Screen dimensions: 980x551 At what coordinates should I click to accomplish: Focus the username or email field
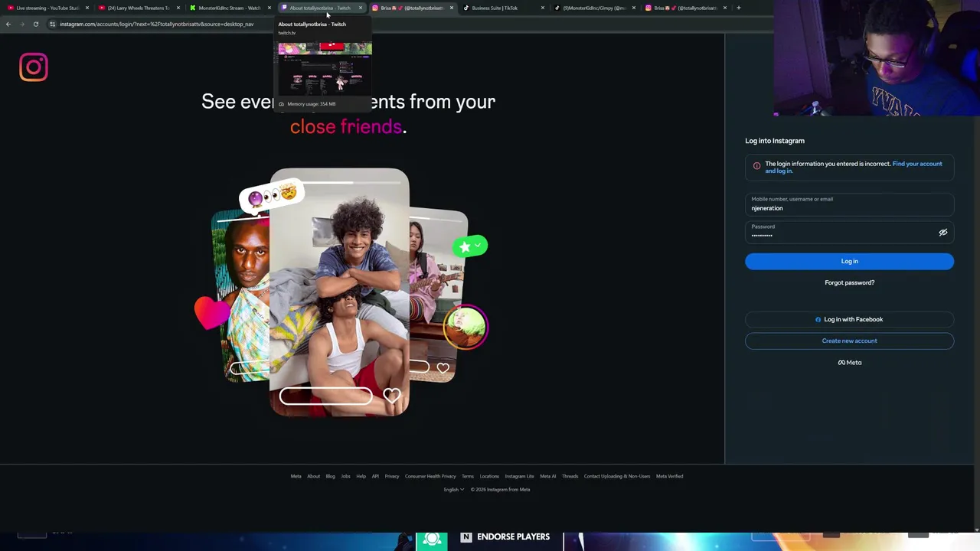pyautogui.click(x=849, y=204)
